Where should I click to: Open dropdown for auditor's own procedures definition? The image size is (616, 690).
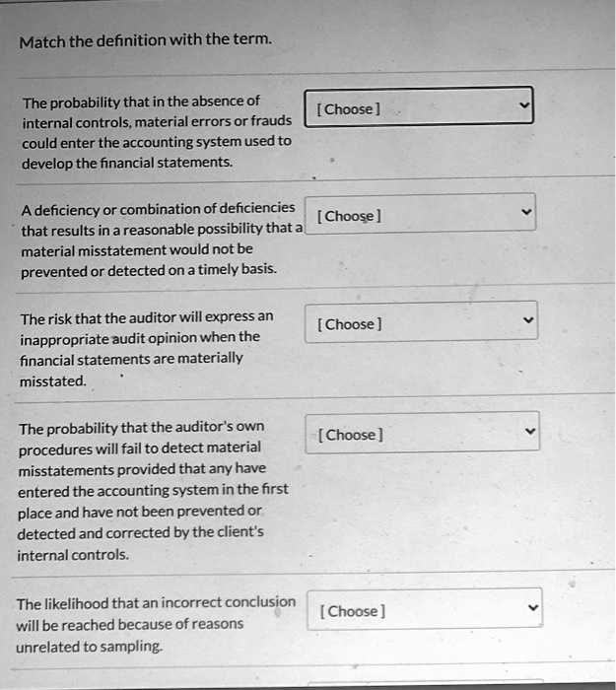pyautogui.click(x=423, y=432)
